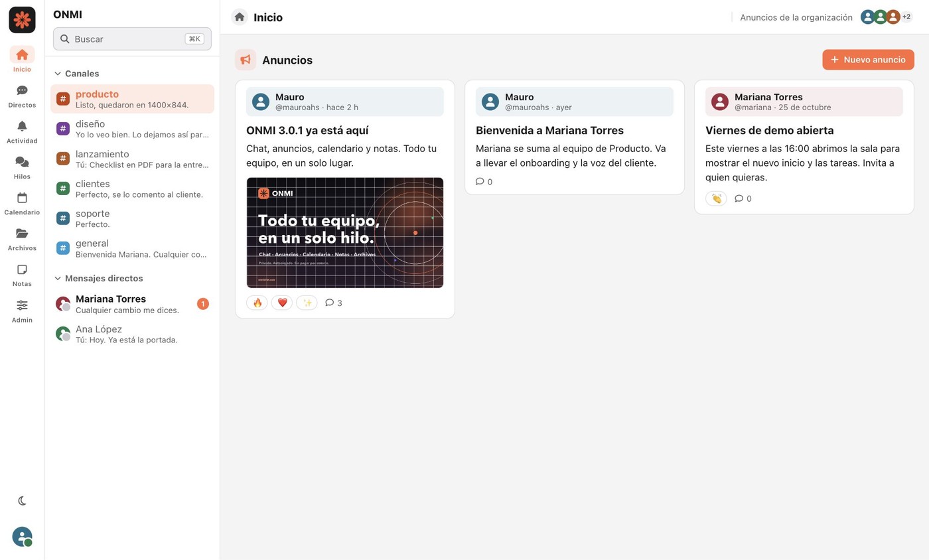Open Mariana Torres direct message
The height and width of the screenshot is (560, 929).
tap(132, 304)
